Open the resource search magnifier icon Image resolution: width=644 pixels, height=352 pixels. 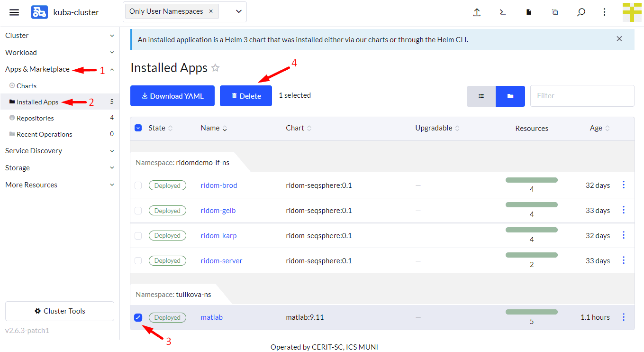[x=581, y=12]
